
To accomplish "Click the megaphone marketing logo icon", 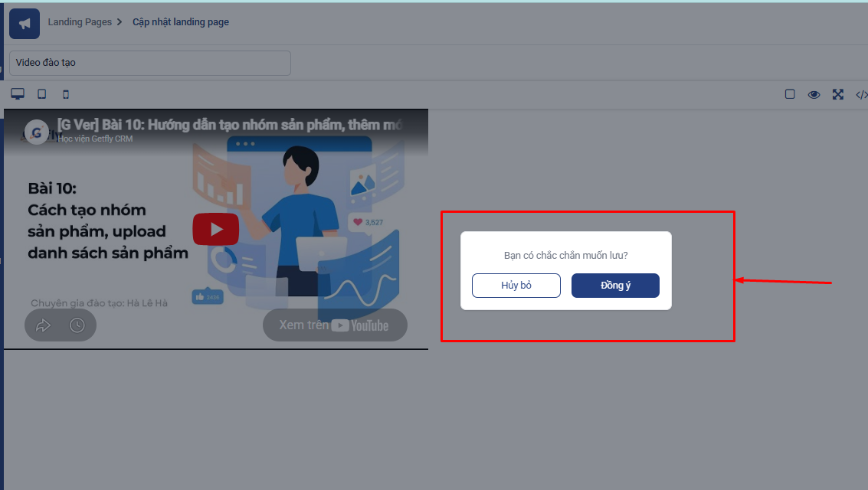I will (25, 24).
